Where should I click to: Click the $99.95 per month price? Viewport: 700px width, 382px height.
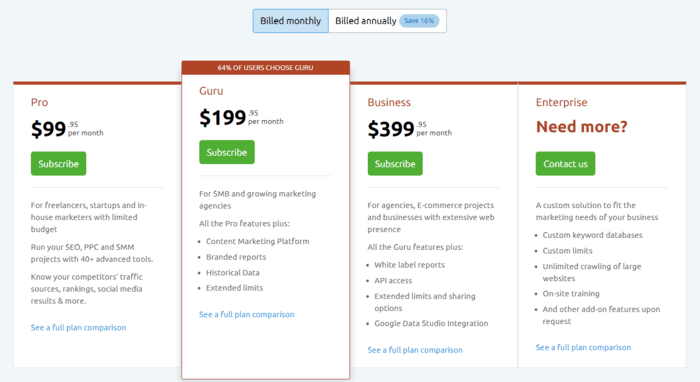click(67, 129)
